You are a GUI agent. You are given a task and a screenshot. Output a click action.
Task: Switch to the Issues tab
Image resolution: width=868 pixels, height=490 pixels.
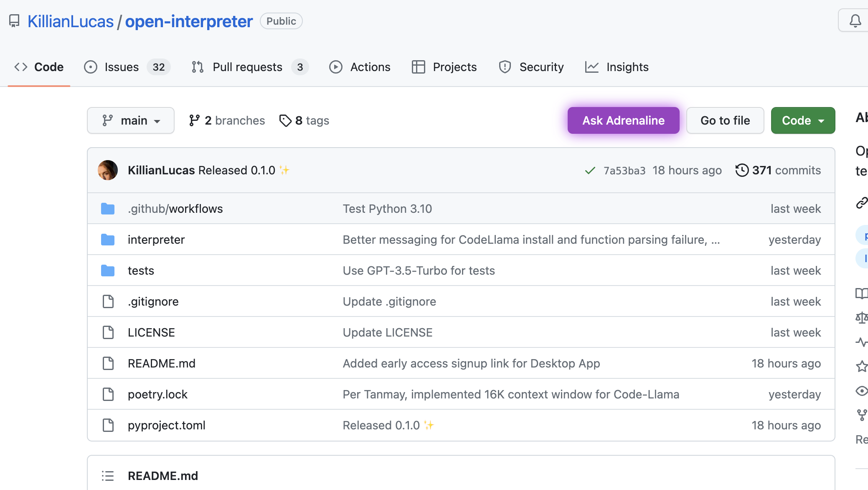tap(121, 67)
